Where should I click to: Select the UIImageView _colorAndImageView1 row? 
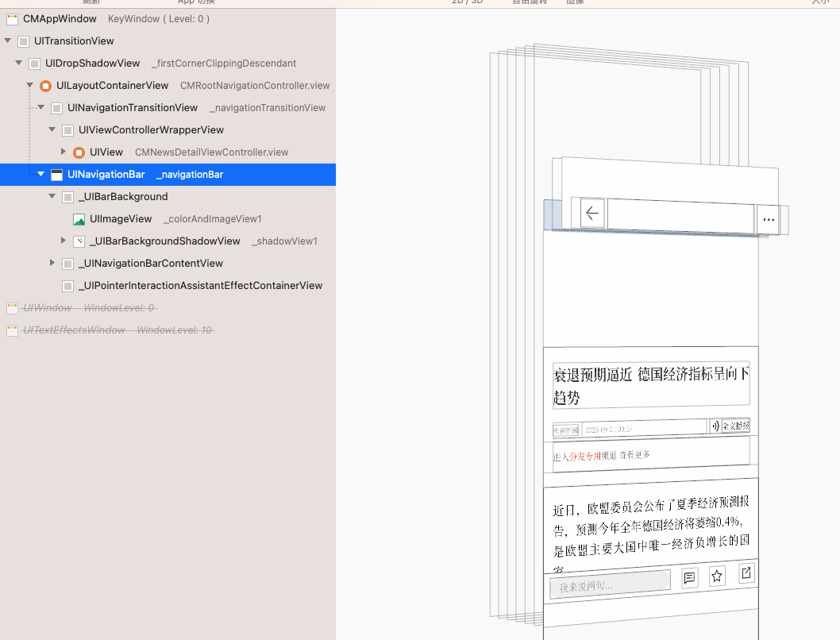point(168,219)
